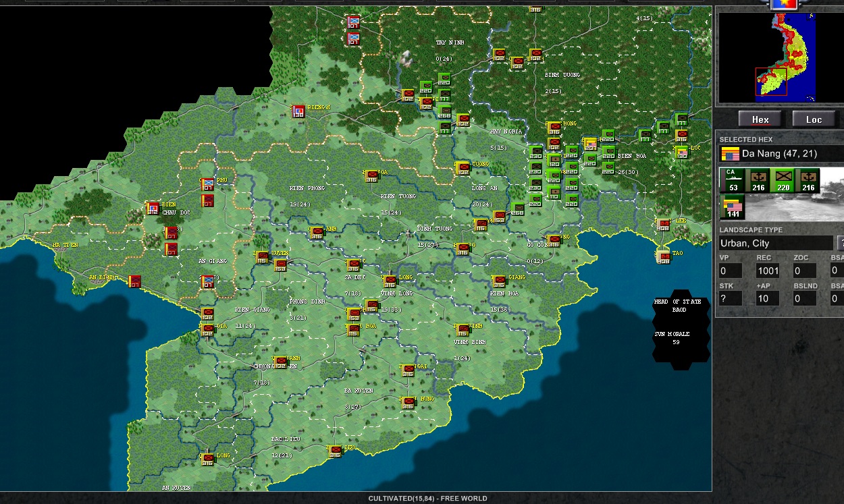Select the 316 unit near An Xuyen's Long
Viewport: 844px width, 504px height.
(x=207, y=459)
